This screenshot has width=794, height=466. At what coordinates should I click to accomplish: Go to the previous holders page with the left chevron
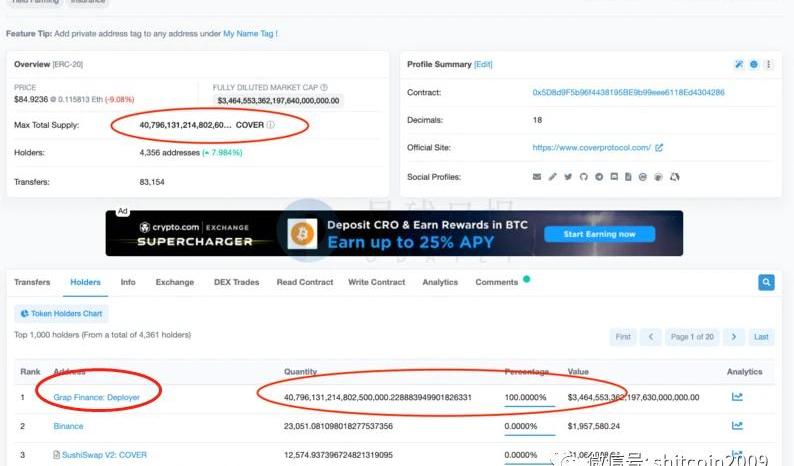coord(651,337)
